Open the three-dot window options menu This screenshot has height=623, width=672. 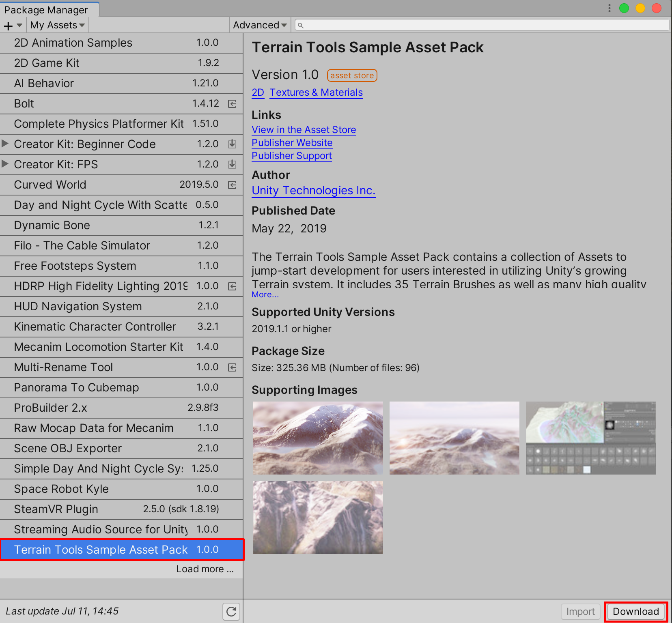click(609, 8)
